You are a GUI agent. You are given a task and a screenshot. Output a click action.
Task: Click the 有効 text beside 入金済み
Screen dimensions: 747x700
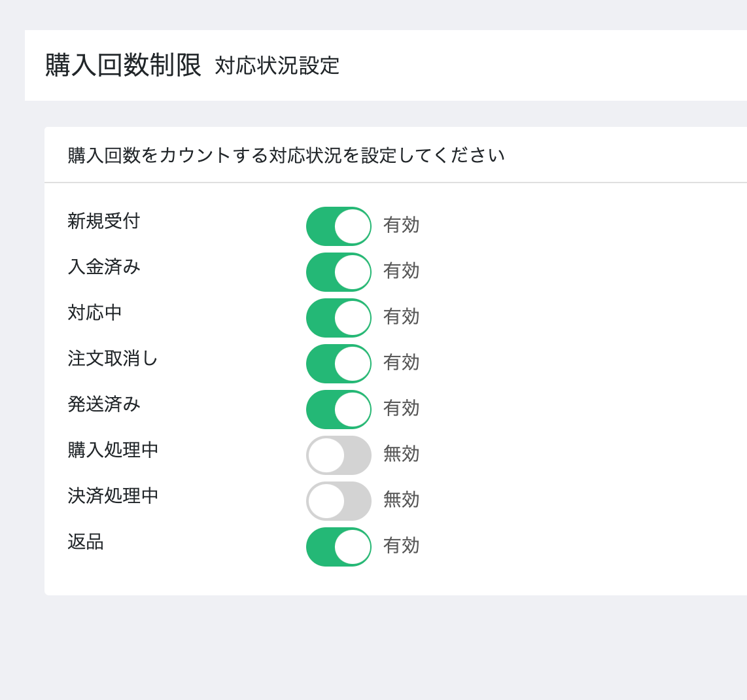click(401, 271)
